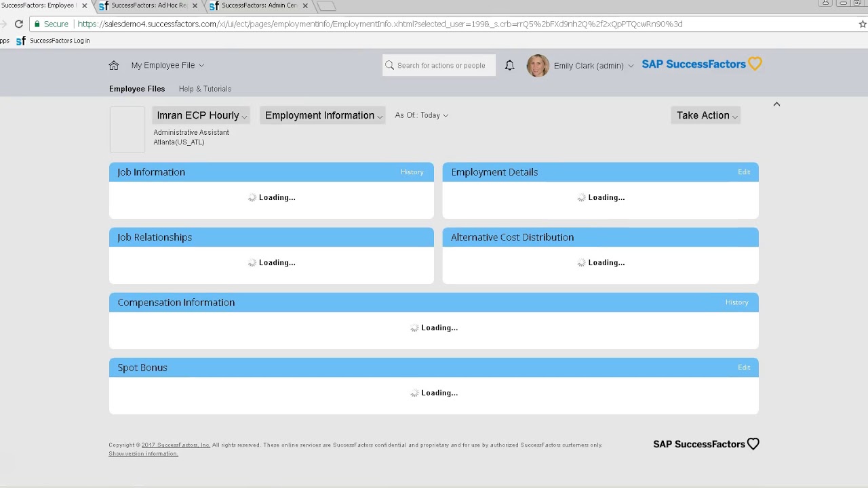Click the SAP SuccessFactors header logo
Viewport: 868px width, 488px height.
click(x=702, y=64)
